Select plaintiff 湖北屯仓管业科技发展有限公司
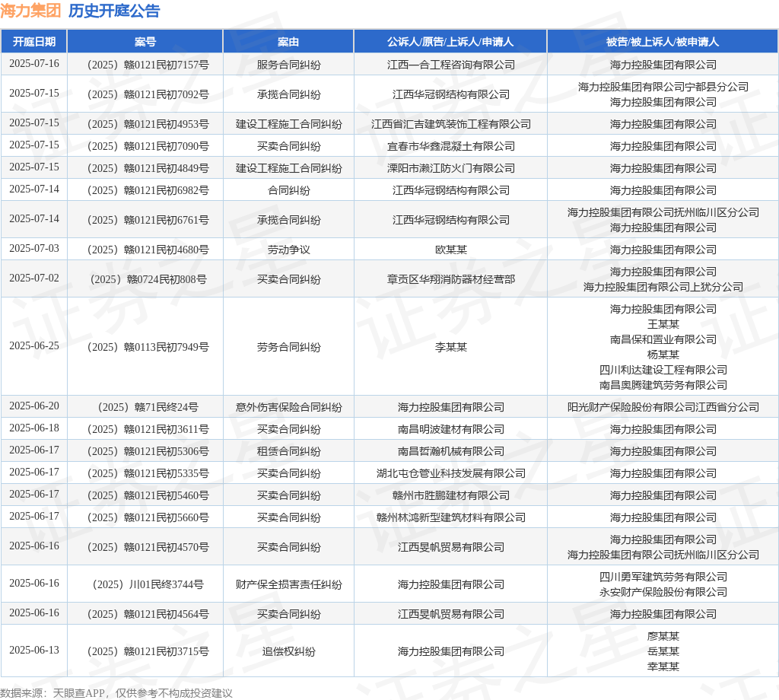The image size is (779, 700). point(450,473)
